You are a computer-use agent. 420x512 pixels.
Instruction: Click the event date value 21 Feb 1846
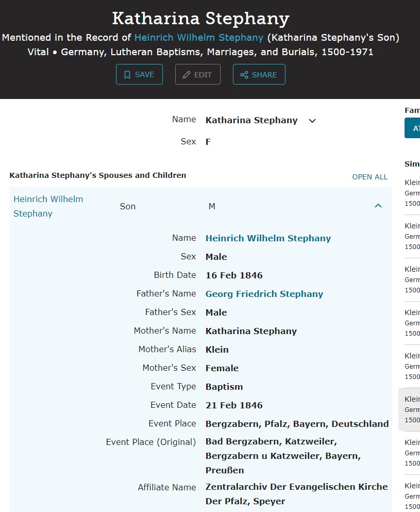point(234,405)
